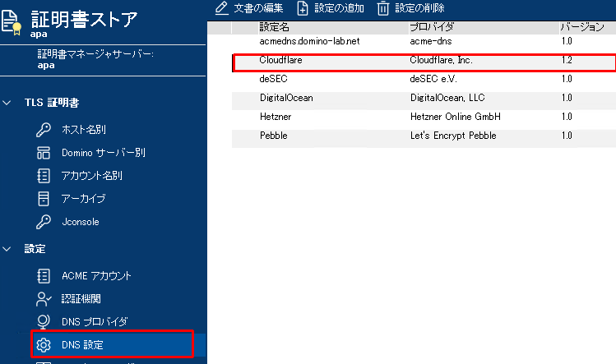
Task: Collapse the 設定 section chevron
Action: pyautogui.click(x=7, y=249)
